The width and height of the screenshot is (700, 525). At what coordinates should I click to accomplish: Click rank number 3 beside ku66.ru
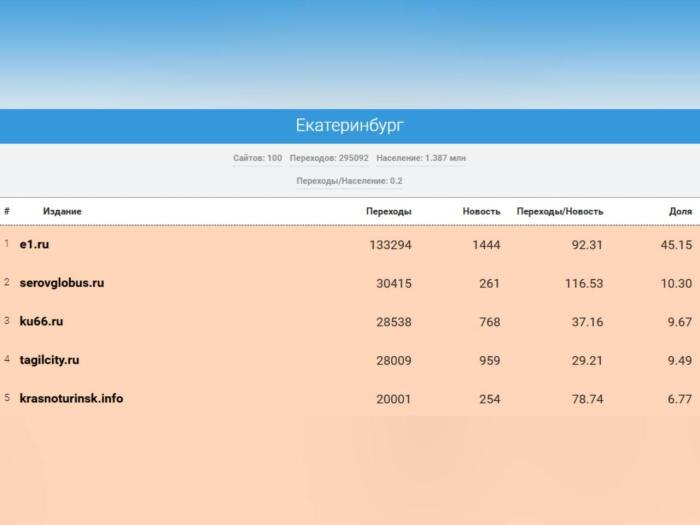tap(7, 321)
